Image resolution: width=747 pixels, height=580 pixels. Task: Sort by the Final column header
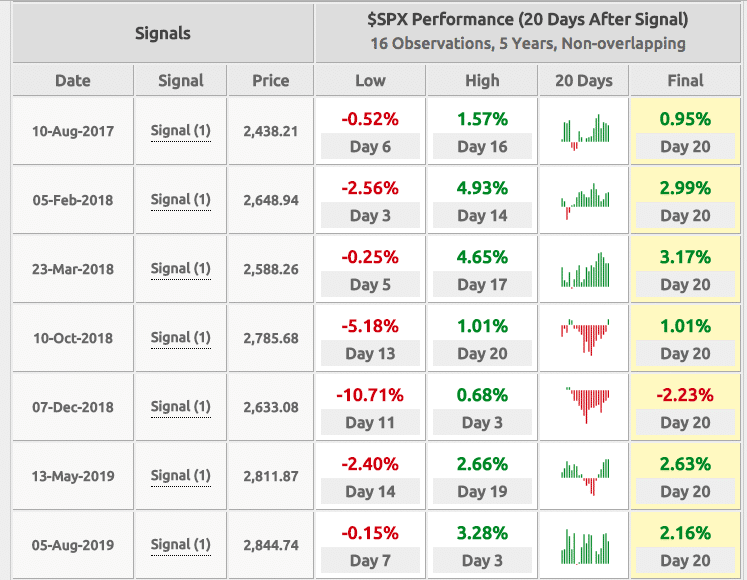pyautogui.click(x=685, y=81)
